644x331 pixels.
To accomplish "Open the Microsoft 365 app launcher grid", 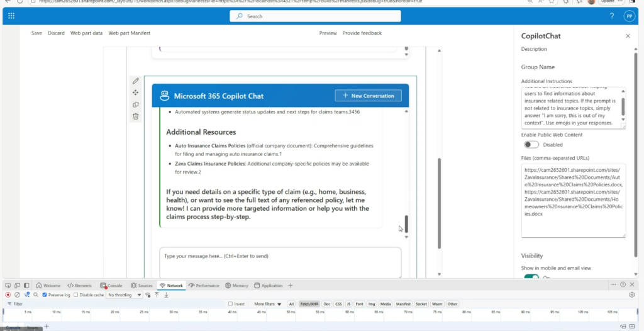I will coord(11,16).
